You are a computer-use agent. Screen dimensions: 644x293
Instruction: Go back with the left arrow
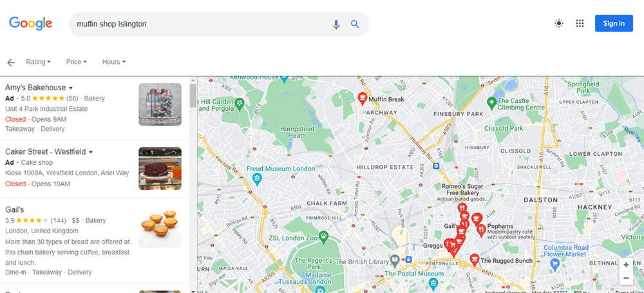(11, 62)
